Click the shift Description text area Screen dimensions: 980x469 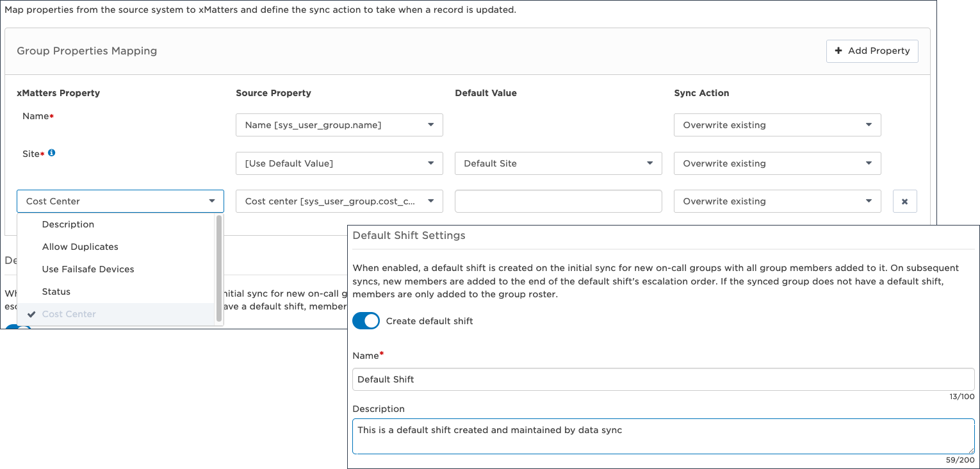[x=664, y=436]
